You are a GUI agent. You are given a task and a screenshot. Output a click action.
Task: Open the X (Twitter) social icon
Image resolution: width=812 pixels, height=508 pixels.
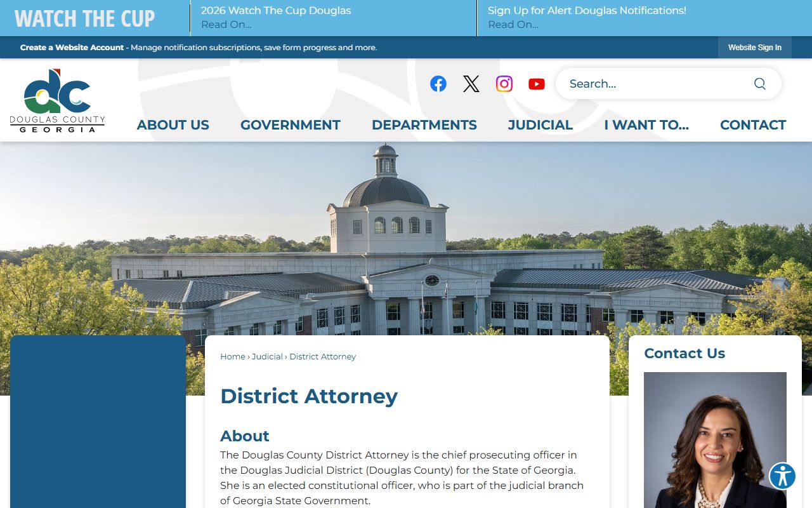tap(471, 84)
